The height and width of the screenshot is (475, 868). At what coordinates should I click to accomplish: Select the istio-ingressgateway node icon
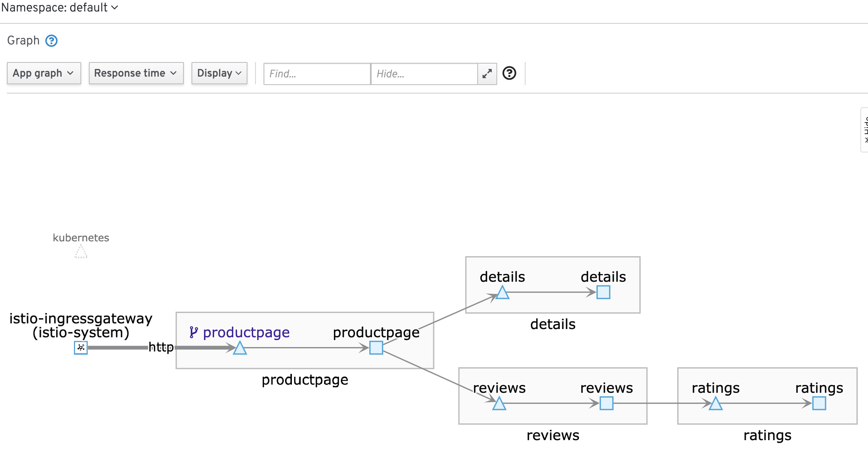coord(81,348)
